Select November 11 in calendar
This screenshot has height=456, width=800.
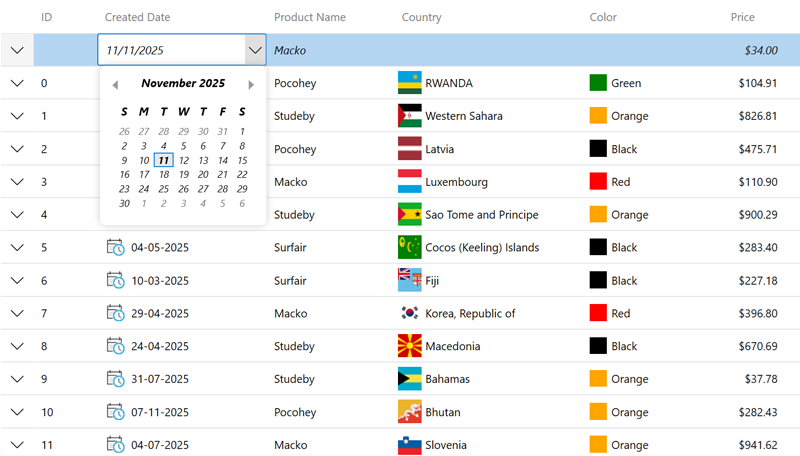tap(164, 160)
